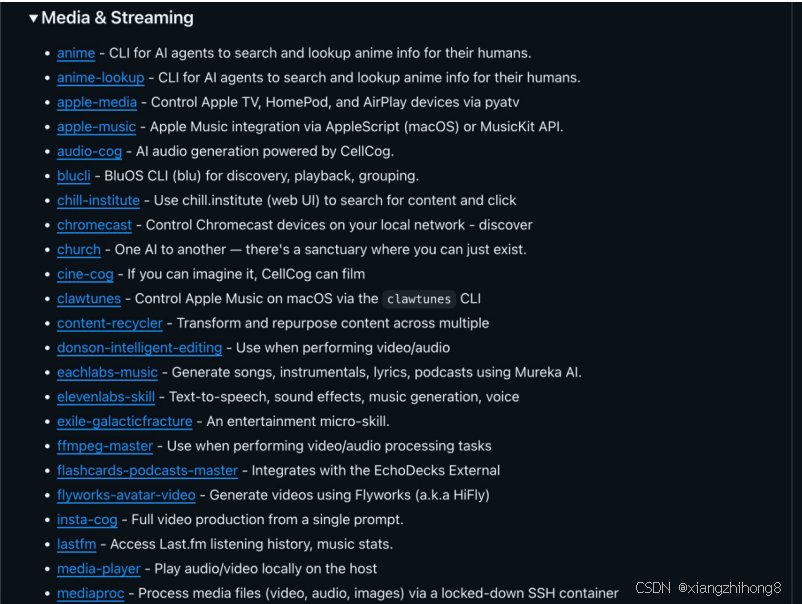Click the clawtunes link
Screen dimensions: 802x604
[x=88, y=298]
